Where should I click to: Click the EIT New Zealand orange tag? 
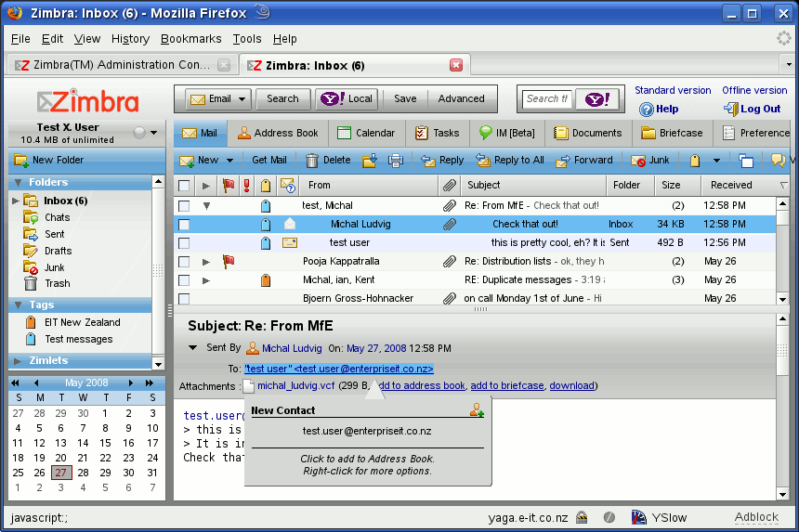[x=31, y=322]
